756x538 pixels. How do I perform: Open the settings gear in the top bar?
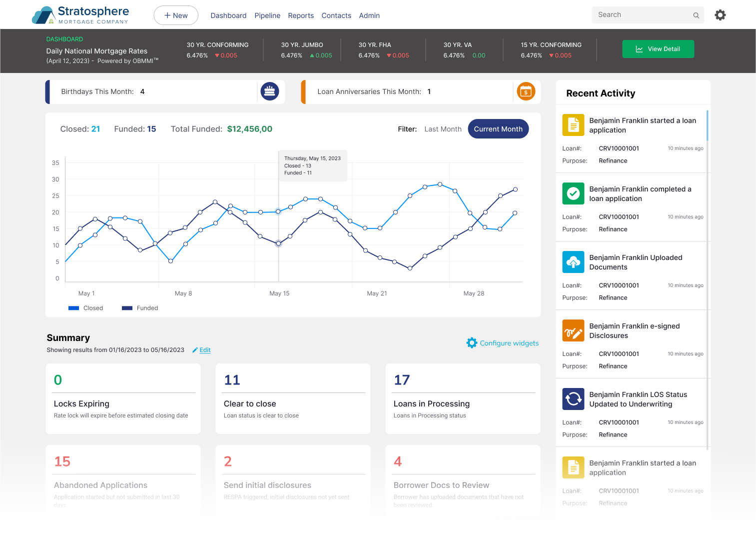(720, 14)
